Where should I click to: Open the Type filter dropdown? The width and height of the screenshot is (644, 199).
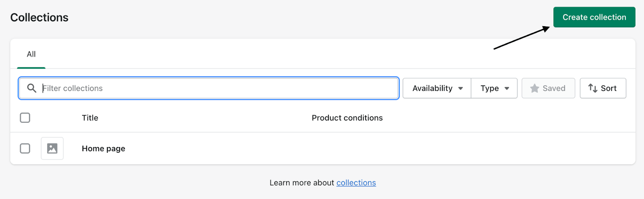[x=494, y=88]
